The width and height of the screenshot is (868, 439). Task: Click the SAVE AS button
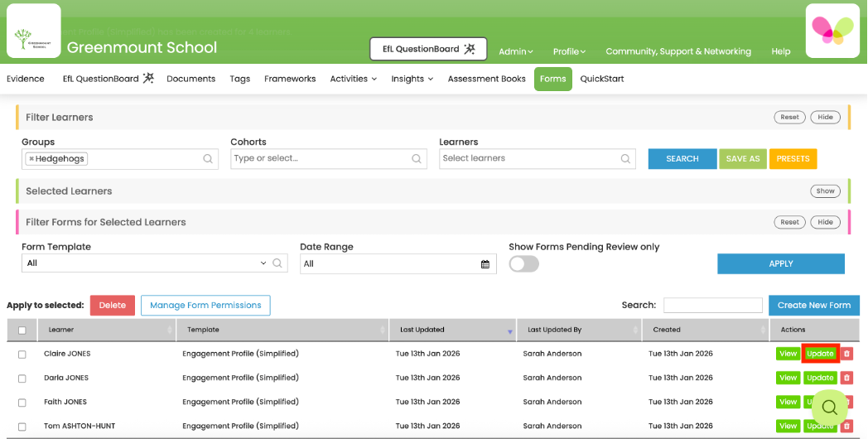(743, 159)
